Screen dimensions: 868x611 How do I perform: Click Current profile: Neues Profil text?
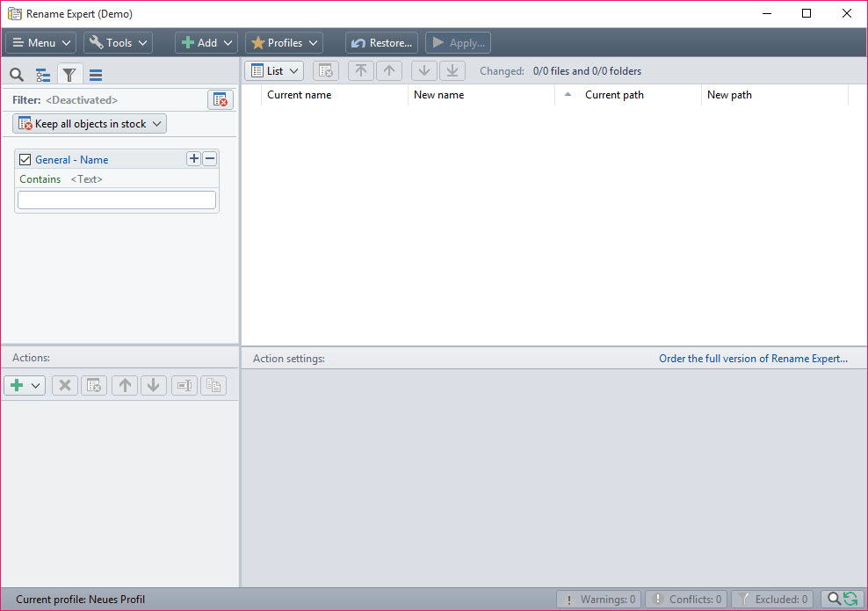[80, 600]
